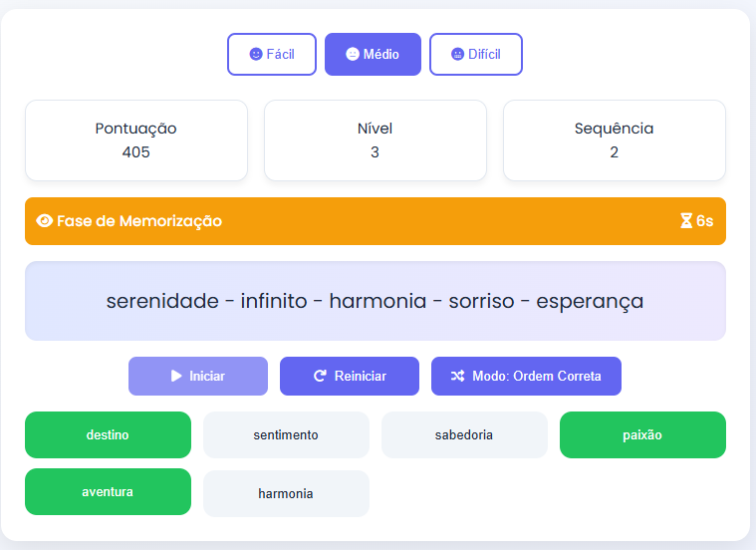
Task: Click the hourglass timer icon
Action: point(686,221)
